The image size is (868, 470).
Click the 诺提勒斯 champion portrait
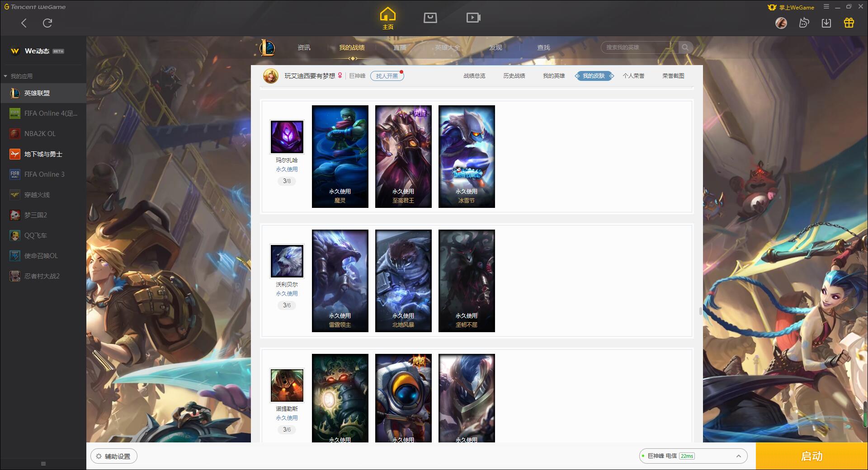click(287, 385)
